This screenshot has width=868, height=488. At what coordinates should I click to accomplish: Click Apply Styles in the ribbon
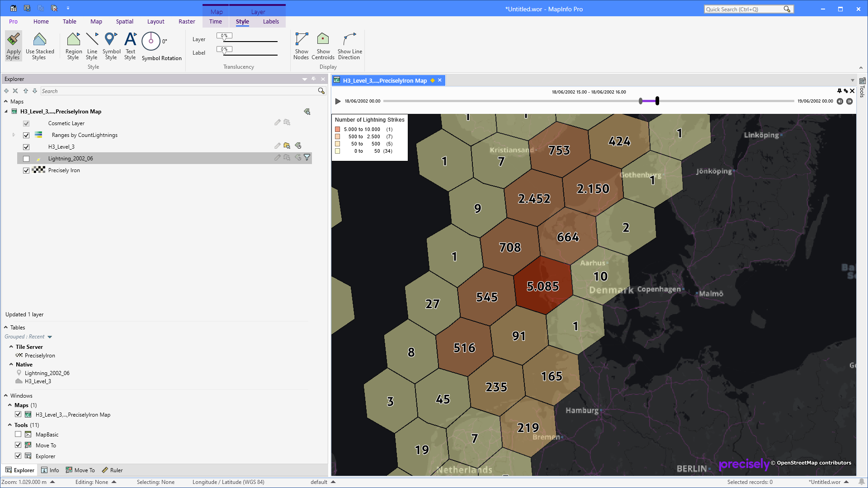13,45
